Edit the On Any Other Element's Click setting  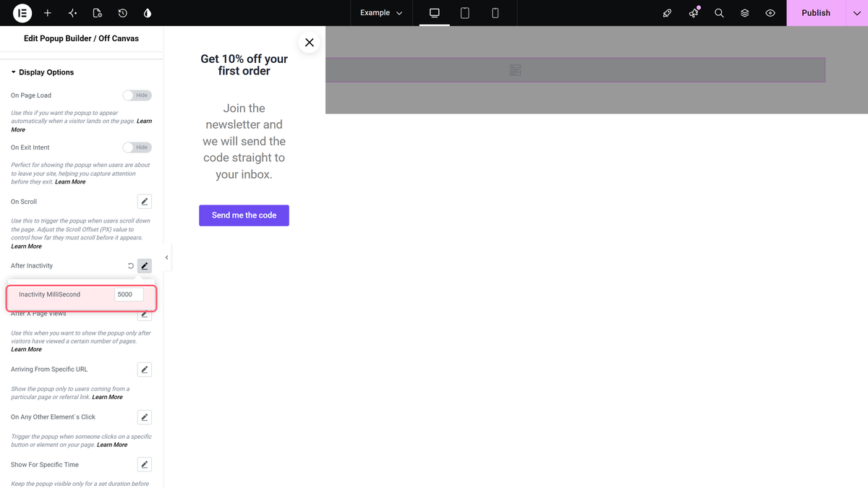[x=145, y=417]
